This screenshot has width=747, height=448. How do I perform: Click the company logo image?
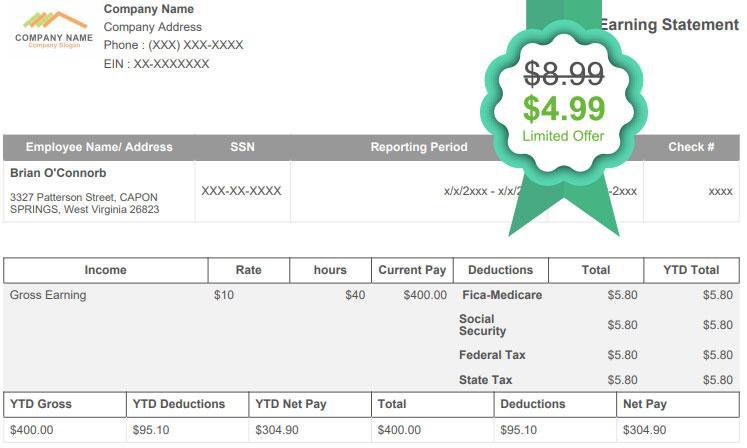54,30
